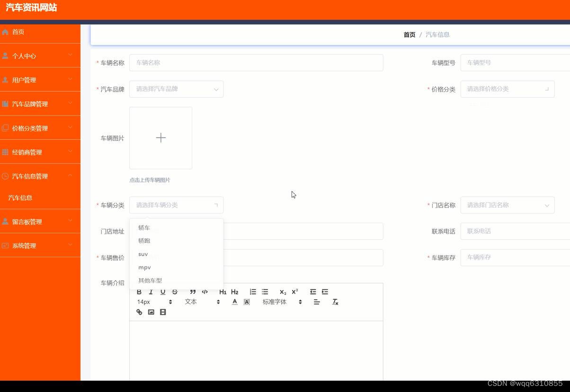Focus the 车辆名称 input field

(x=256, y=62)
